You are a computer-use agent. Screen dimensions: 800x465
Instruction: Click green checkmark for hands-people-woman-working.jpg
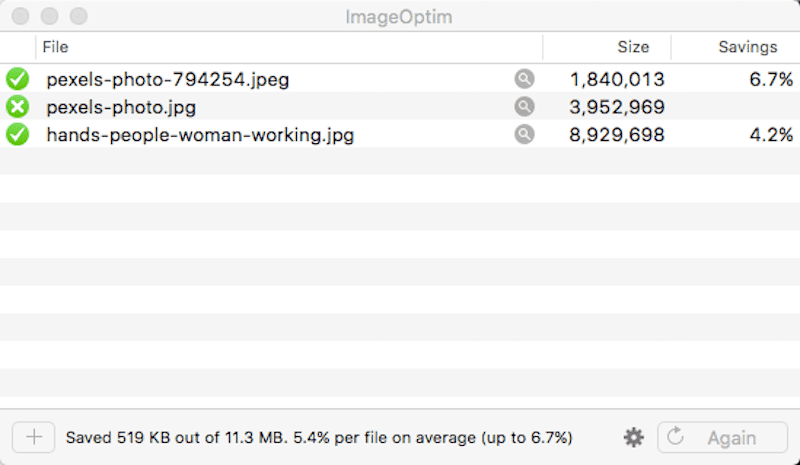point(17,135)
